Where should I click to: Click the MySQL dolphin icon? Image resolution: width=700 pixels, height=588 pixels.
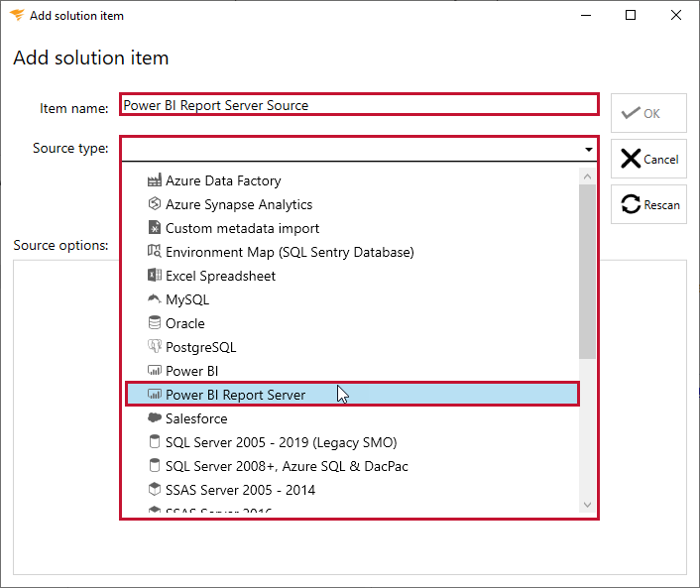coord(154,298)
